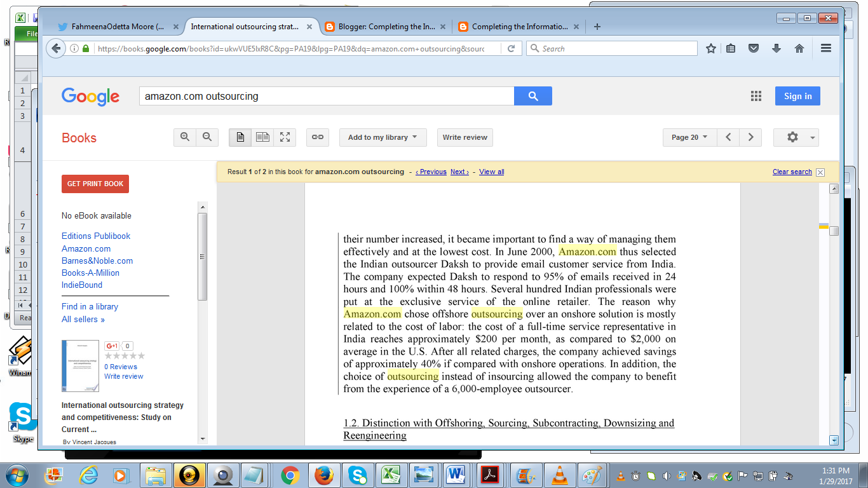Follow the Next search result link

tap(459, 172)
